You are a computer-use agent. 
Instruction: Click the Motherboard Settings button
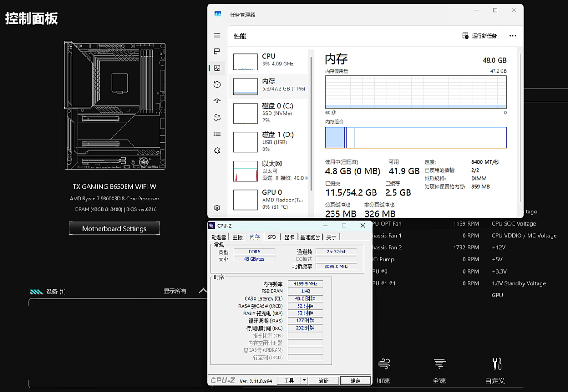[114, 228]
